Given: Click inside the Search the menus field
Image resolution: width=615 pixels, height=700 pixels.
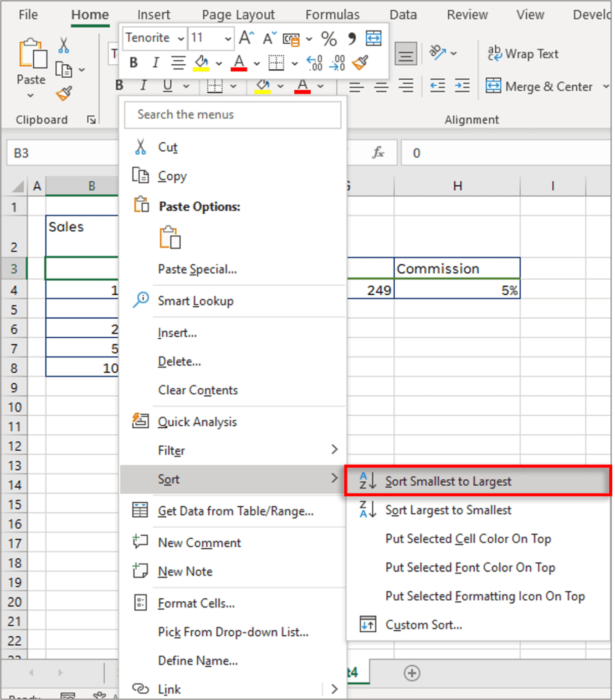Looking at the screenshot, I should pos(233,115).
